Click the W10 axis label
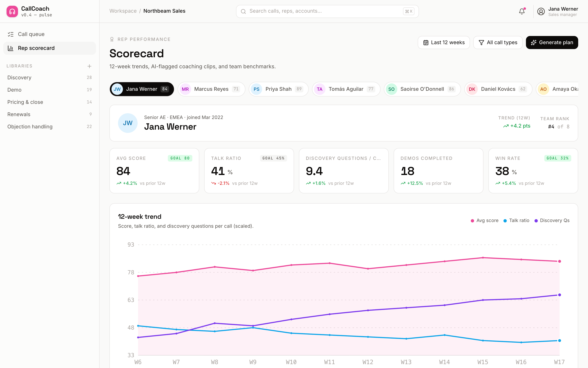The width and height of the screenshot is (588, 368). [x=291, y=362]
